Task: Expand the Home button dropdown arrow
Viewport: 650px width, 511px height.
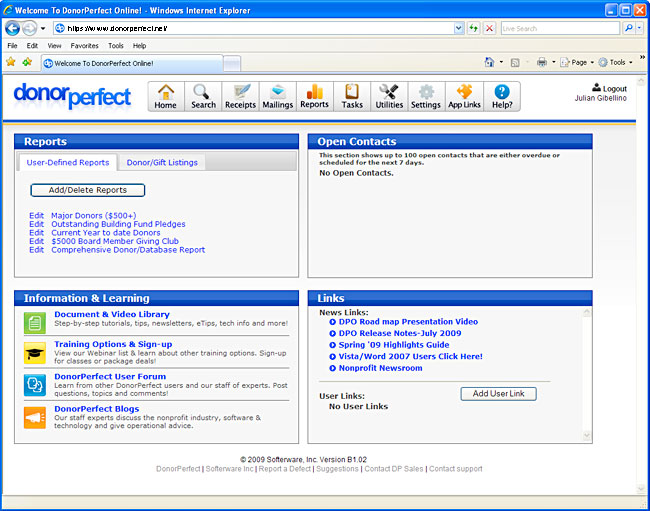Action: point(501,62)
